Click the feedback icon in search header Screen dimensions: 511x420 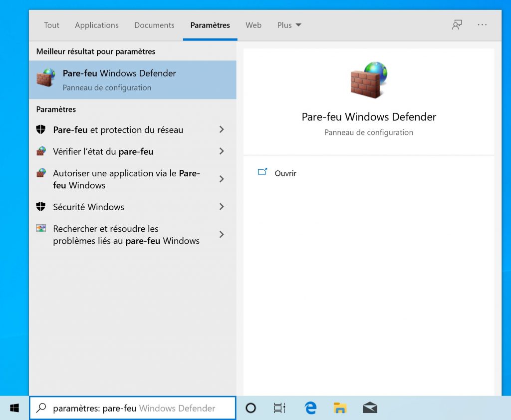457,25
